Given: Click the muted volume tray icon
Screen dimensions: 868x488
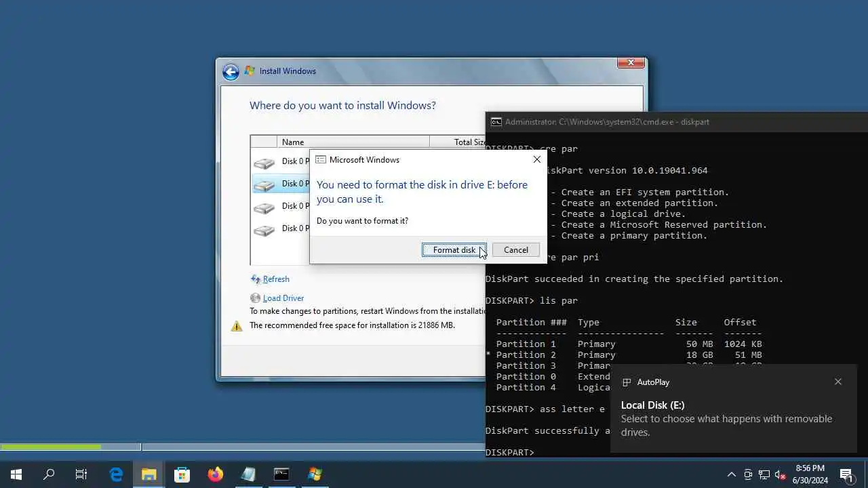Looking at the screenshot, I should tap(781, 474).
